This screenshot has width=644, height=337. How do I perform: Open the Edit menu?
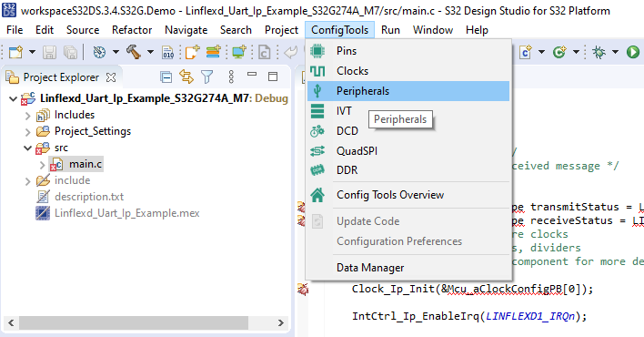pyautogui.click(x=45, y=30)
